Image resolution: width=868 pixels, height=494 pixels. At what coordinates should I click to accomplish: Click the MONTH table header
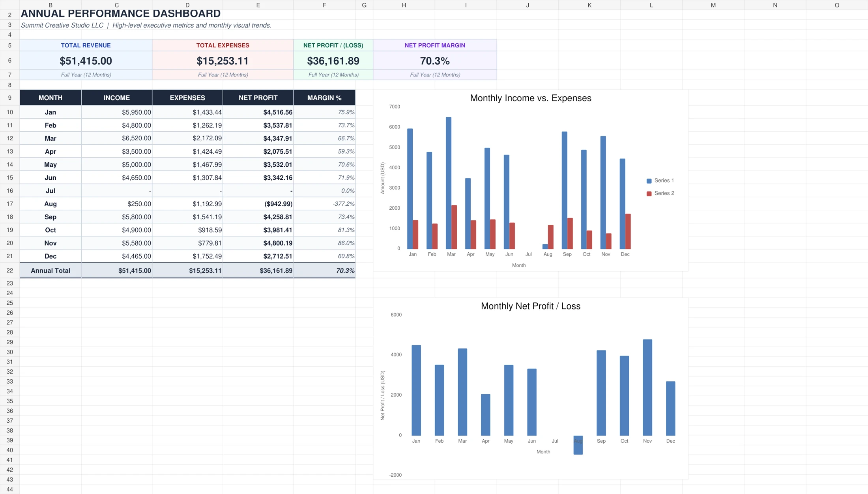tap(51, 98)
